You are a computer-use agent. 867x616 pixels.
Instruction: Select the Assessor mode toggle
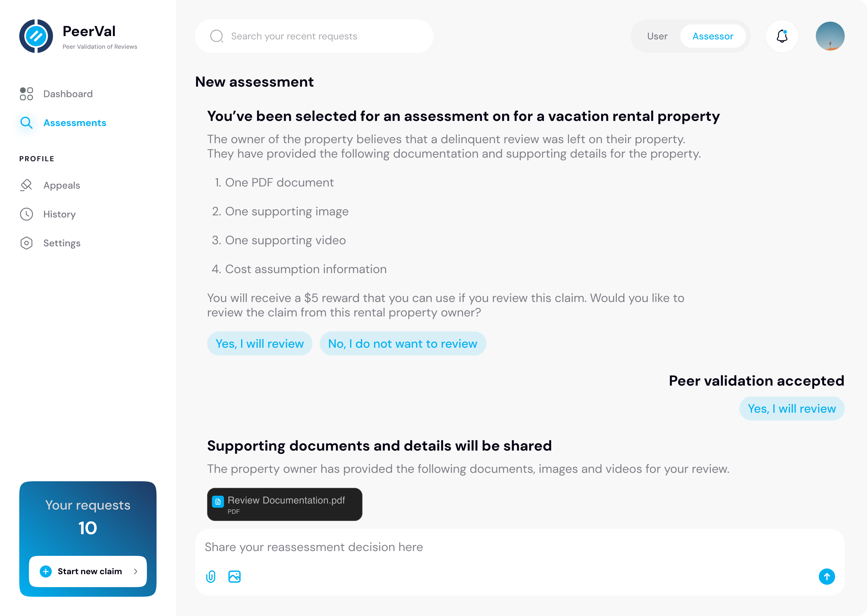pyautogui.click(x=713, y=36)
